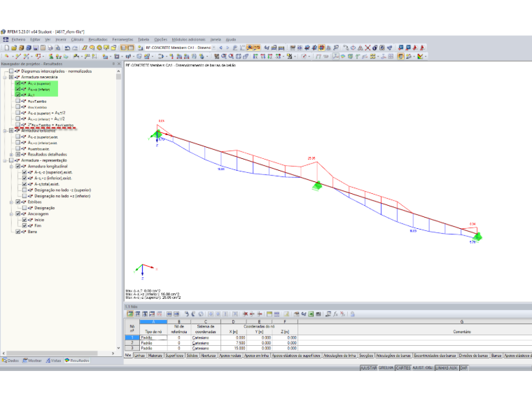
Task: Click the red X delete icon in toolbar
Action: (367, 48)
